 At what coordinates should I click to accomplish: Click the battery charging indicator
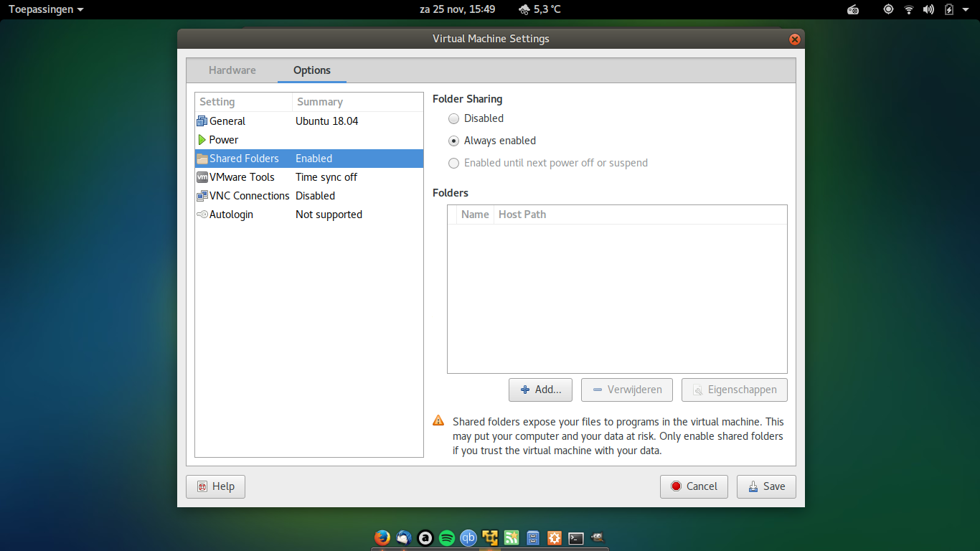[949, 9]
